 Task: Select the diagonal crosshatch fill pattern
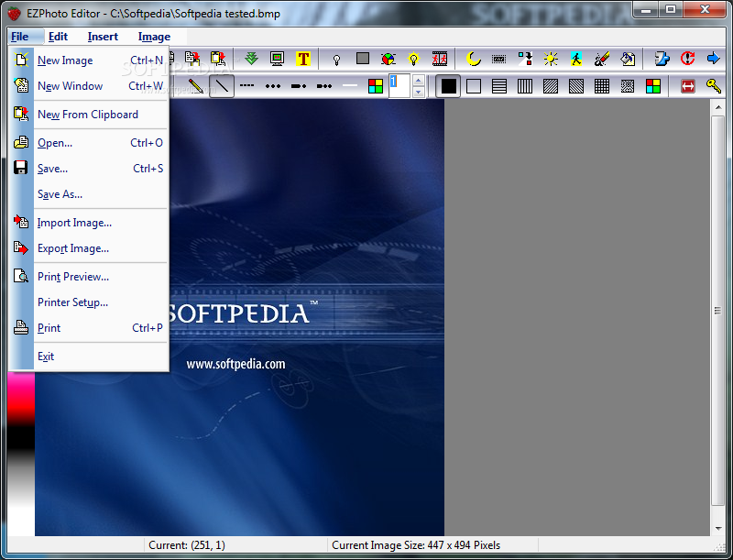click(628, 86)
